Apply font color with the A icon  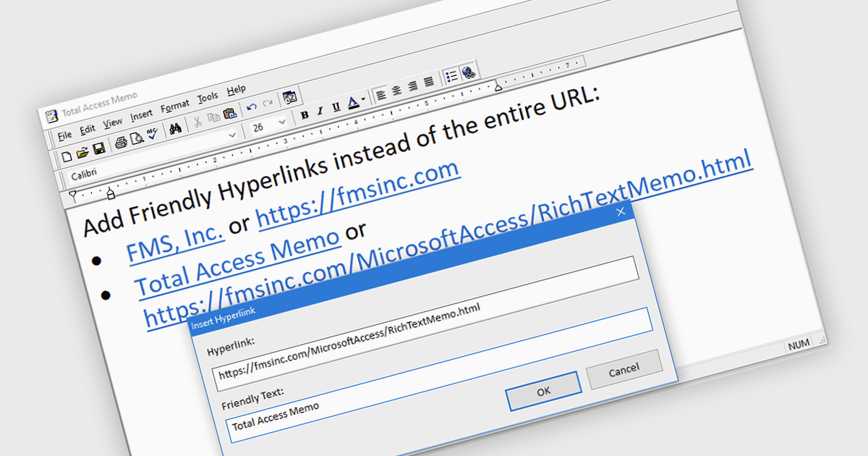click(x=353, y=102)
